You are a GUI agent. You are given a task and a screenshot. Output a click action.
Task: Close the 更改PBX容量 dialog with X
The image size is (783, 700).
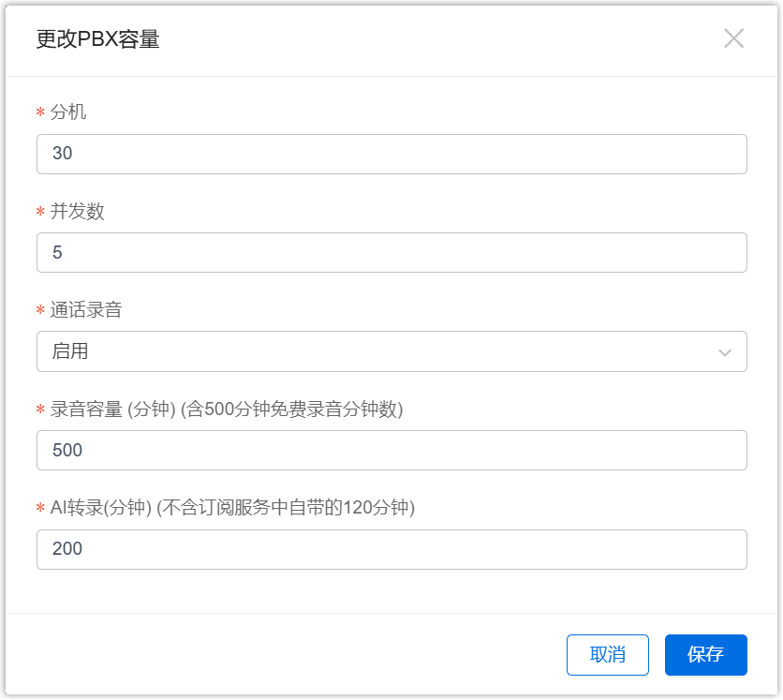click(x=733, y=38)
